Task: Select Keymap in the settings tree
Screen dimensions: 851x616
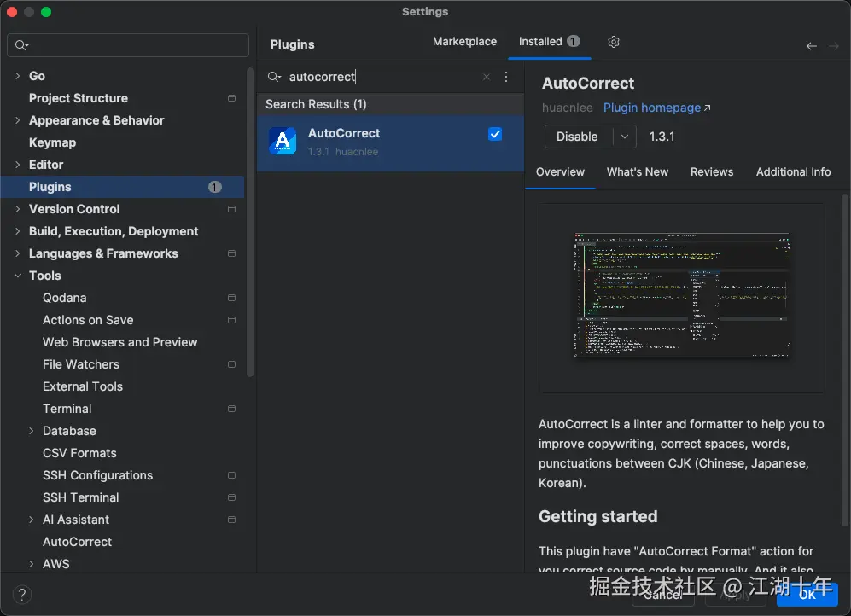Action: point(52,142)
